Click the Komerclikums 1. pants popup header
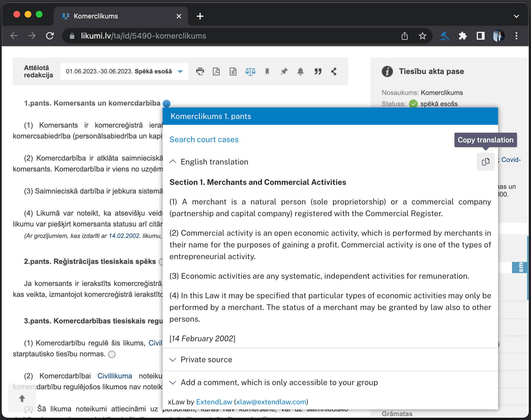The height and width of the screenshot is (420, 531). (x=330, y=116)
